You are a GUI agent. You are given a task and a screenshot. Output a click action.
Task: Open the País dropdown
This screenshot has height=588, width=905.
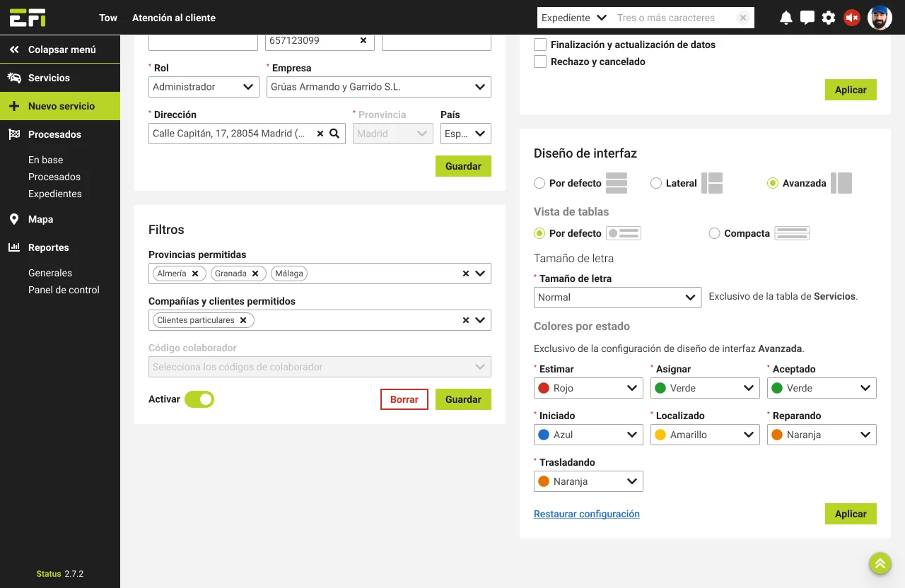(x=465, y=134)
